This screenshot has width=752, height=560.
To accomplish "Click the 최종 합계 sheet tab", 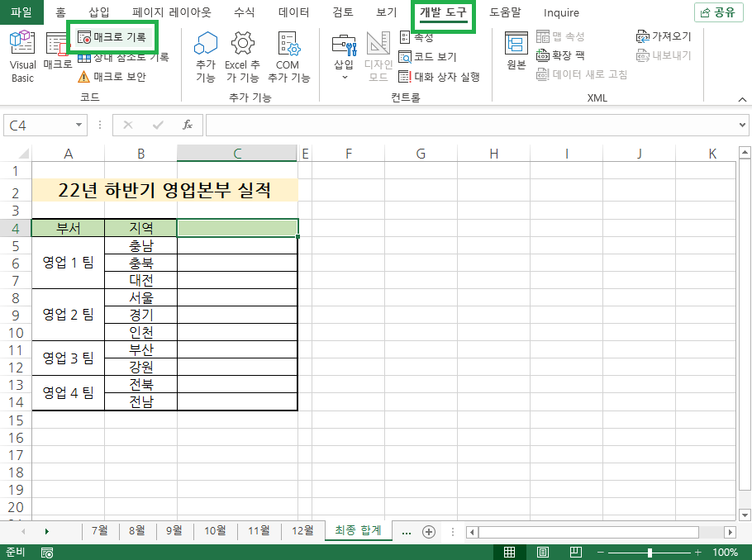I will point(358,532).
